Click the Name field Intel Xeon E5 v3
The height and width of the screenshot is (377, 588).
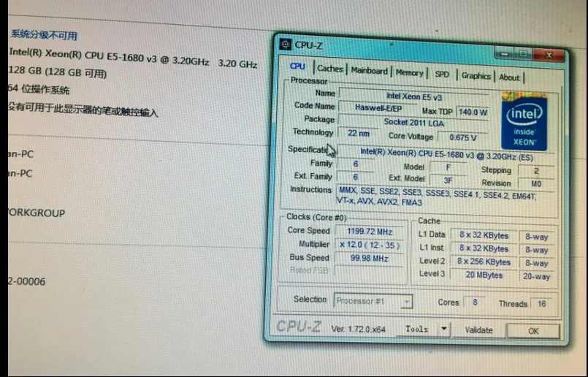pyautogui.click(x=414, y=96)
